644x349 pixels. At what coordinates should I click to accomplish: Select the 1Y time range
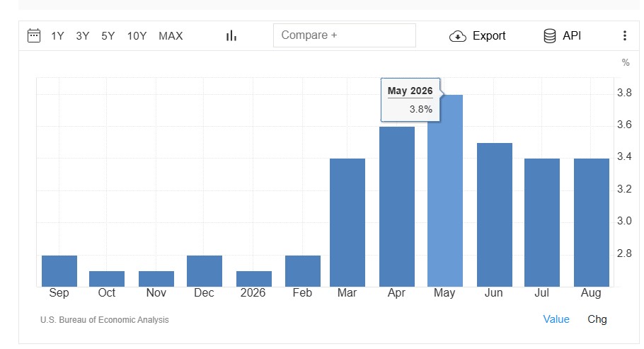click(57, 36)
